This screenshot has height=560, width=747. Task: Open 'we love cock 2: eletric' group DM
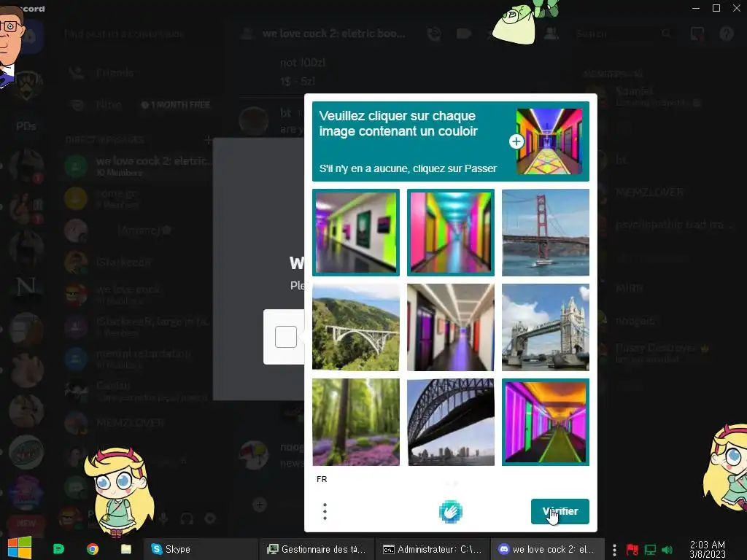click(x=138, y=166)
